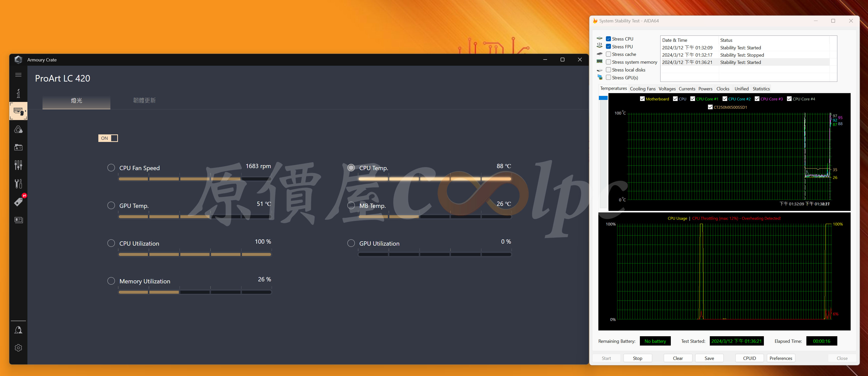Select the CPU Utilization radio button
The image size is (868, 376).
(111, 243)
